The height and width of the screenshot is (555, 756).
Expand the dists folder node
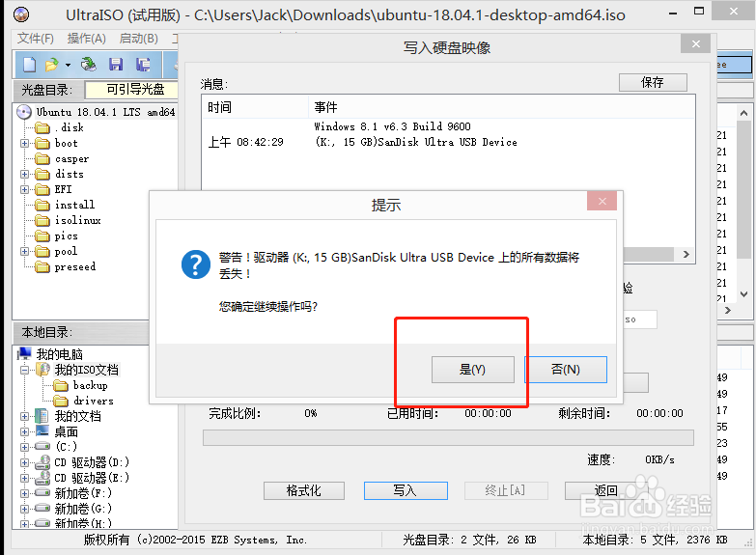[24, 174]
